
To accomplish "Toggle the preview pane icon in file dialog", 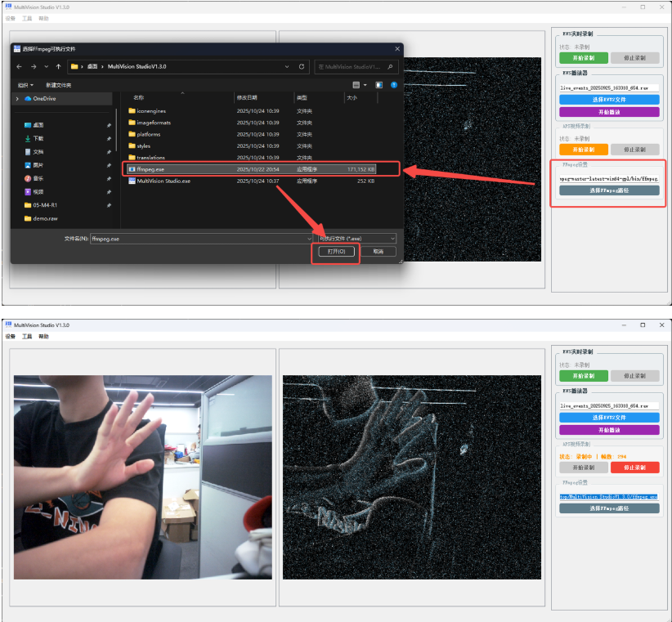I will click(x=379, y=84).
